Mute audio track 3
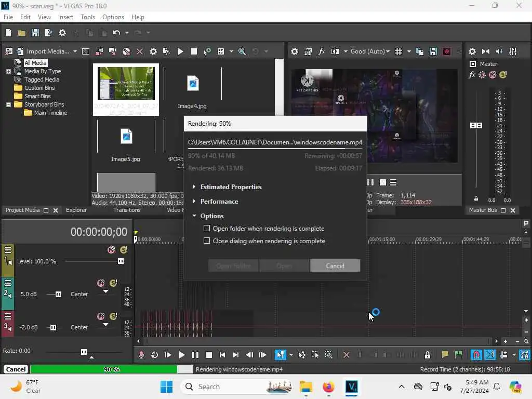This screenshot has height=399, width=532. (101, 316)
